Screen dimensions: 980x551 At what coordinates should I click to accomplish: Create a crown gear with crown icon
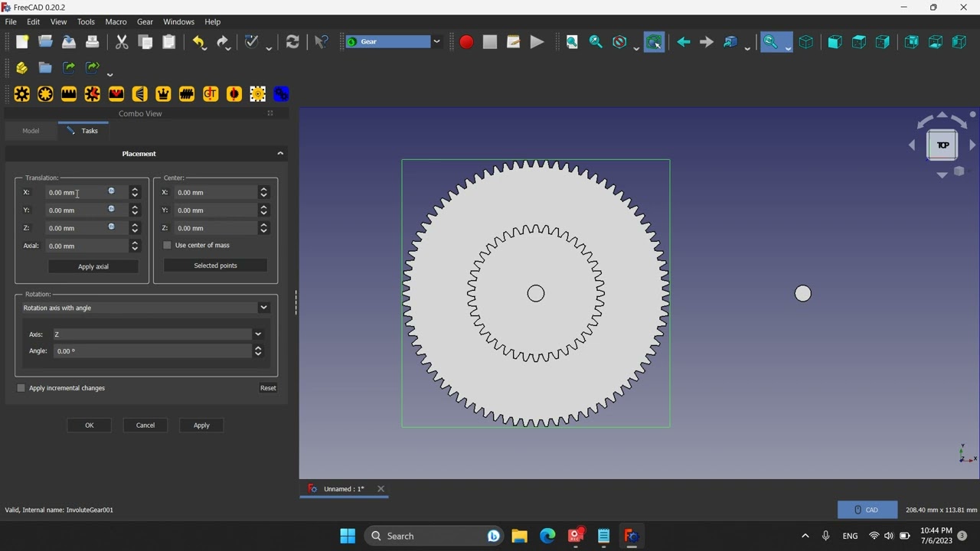pyautogui.click(x=163, y=93)
